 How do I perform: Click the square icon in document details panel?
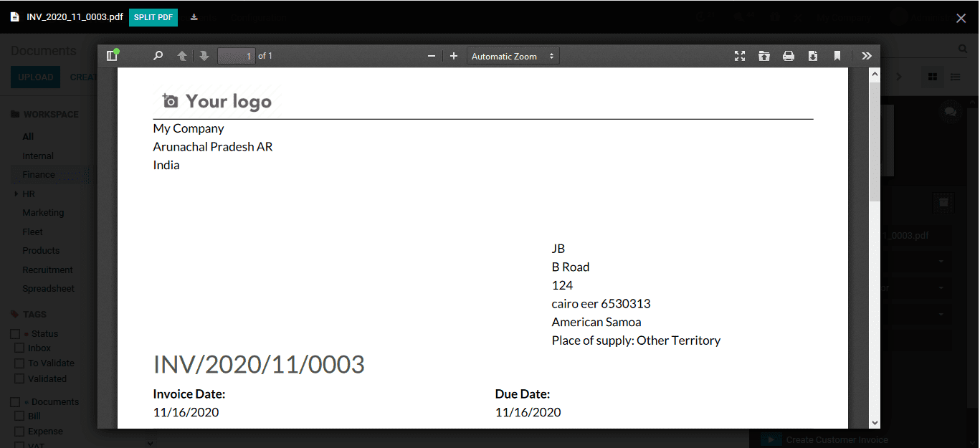(x=943, y=203)
